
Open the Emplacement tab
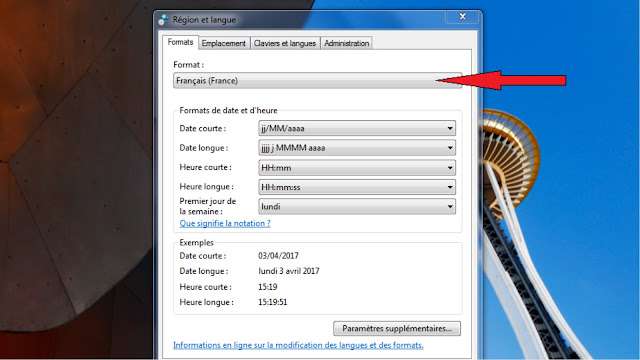click(x=224, y=43)
